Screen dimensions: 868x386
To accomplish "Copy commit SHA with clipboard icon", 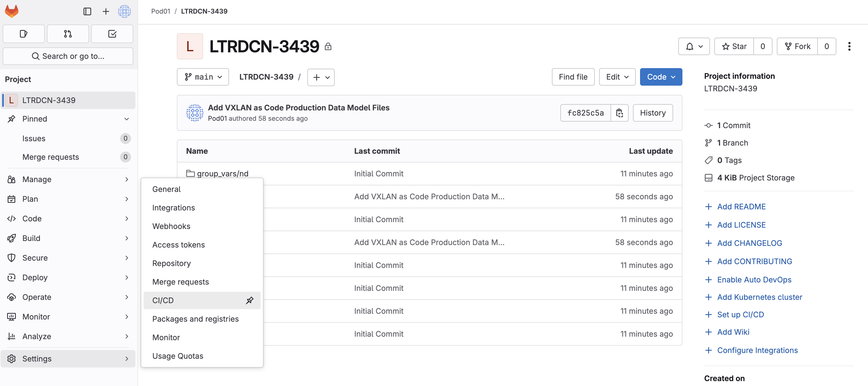I will point(619,113).
